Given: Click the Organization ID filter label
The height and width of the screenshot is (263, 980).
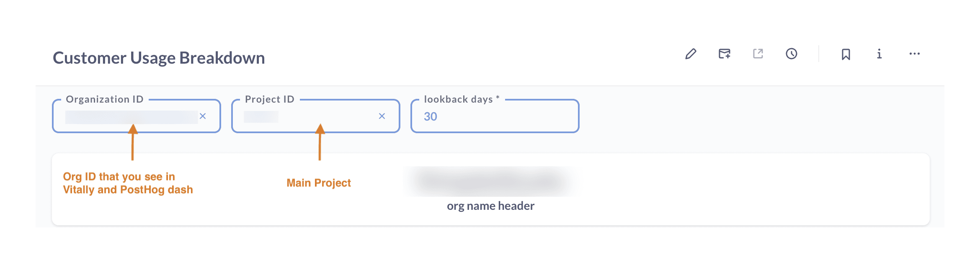Looking at the screenshot, I should (x=105, y=99).
